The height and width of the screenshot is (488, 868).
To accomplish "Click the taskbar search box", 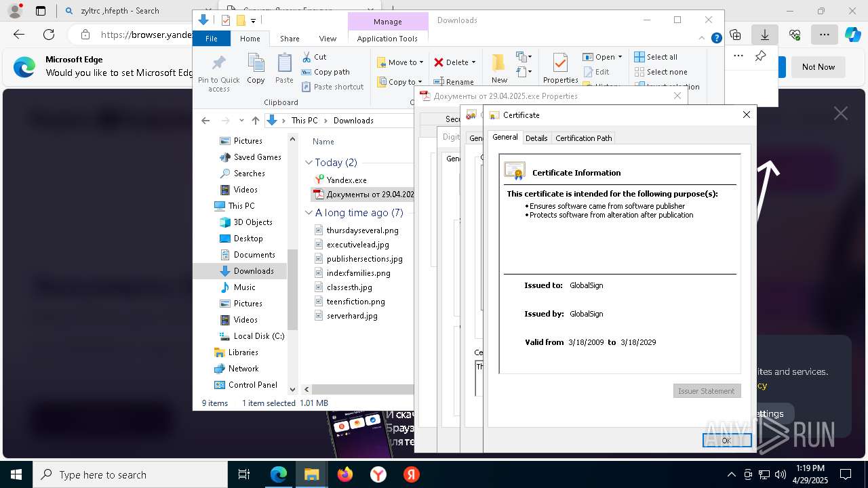I will pos(130,474).
